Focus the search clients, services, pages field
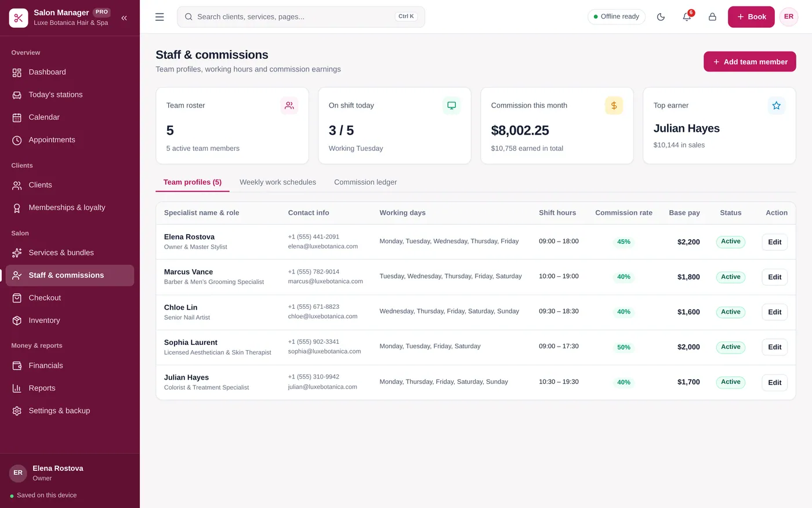 click(301, 17)
